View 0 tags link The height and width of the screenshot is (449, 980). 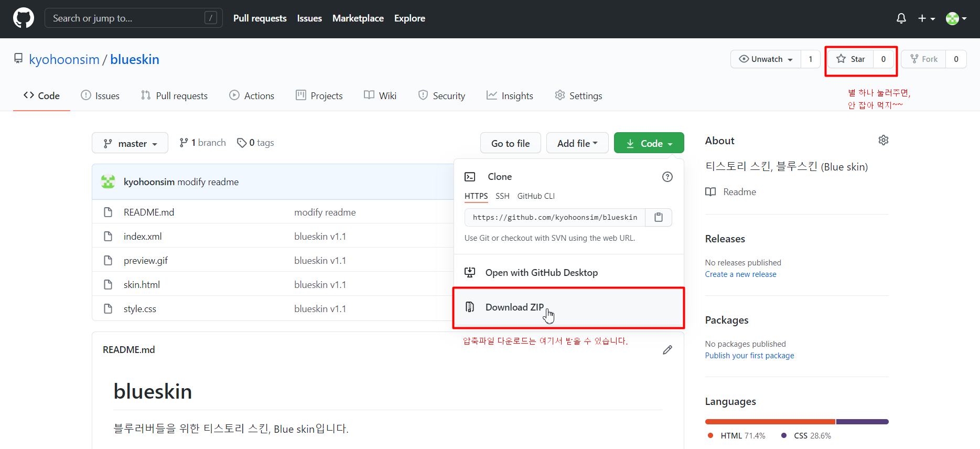click(255, 143)
